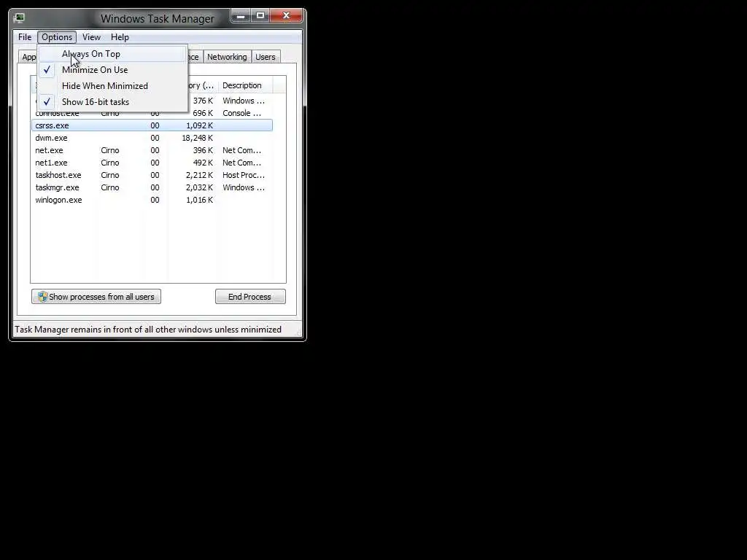747x560 pixels.
Task: Maximize the Task Manager window
Action: [x=260, y=16]
